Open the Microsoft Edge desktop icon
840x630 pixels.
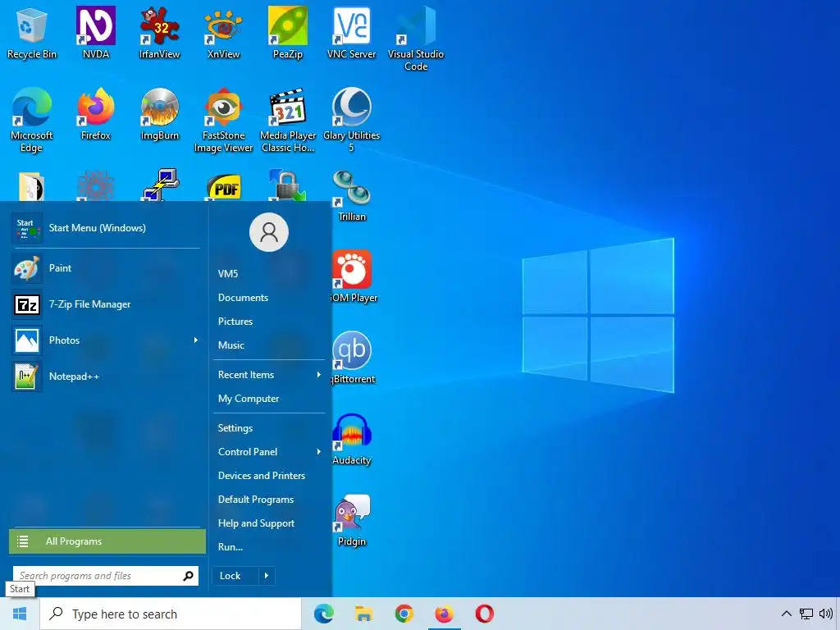click(31, 120)
